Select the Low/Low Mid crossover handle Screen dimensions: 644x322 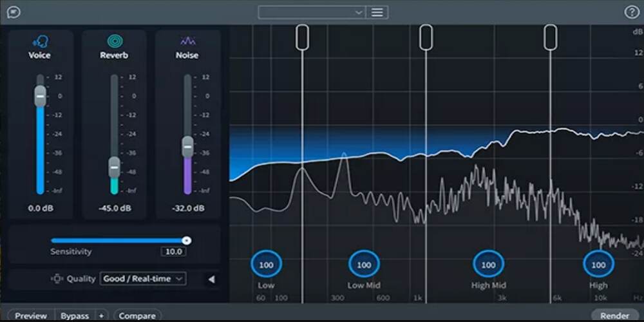(302, 37)
